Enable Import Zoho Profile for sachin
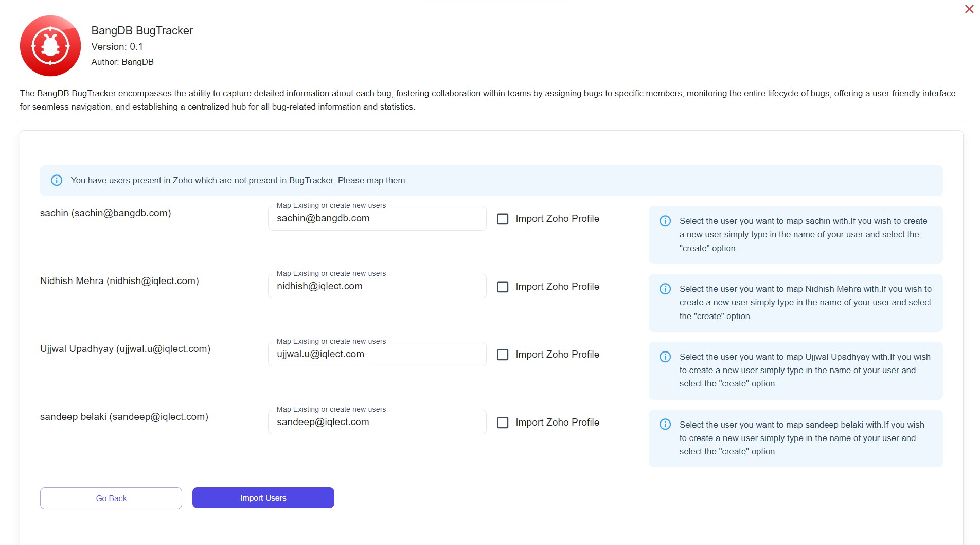Screen dimensions: 980x545 coord(503,219)
